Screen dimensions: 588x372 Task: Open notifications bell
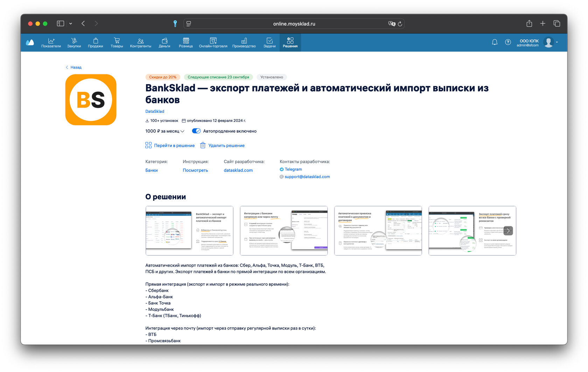click(495, 42)
